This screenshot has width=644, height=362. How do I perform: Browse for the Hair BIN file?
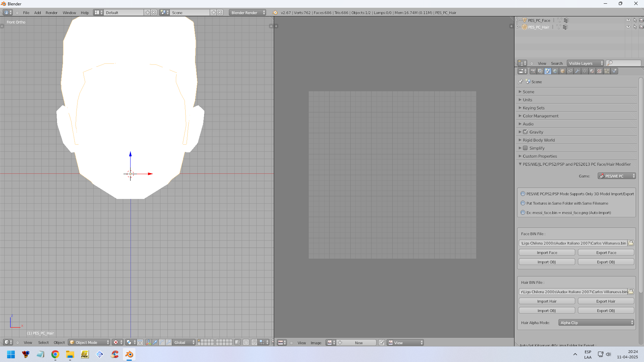coord(631,292)
